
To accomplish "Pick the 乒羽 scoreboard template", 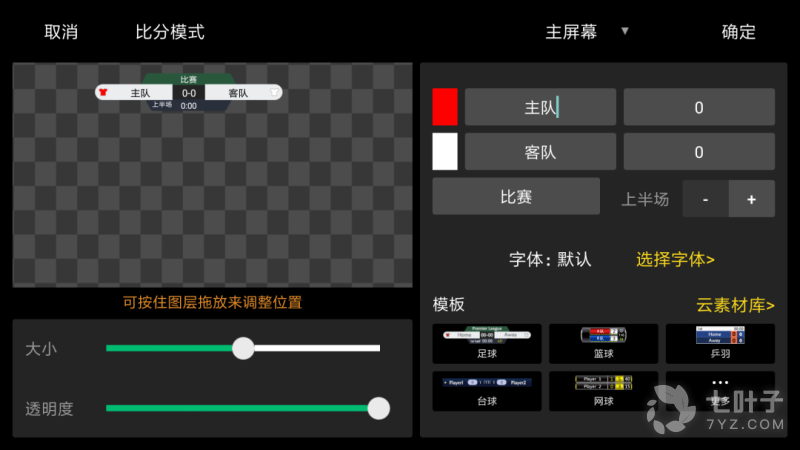I will point(720,343).
